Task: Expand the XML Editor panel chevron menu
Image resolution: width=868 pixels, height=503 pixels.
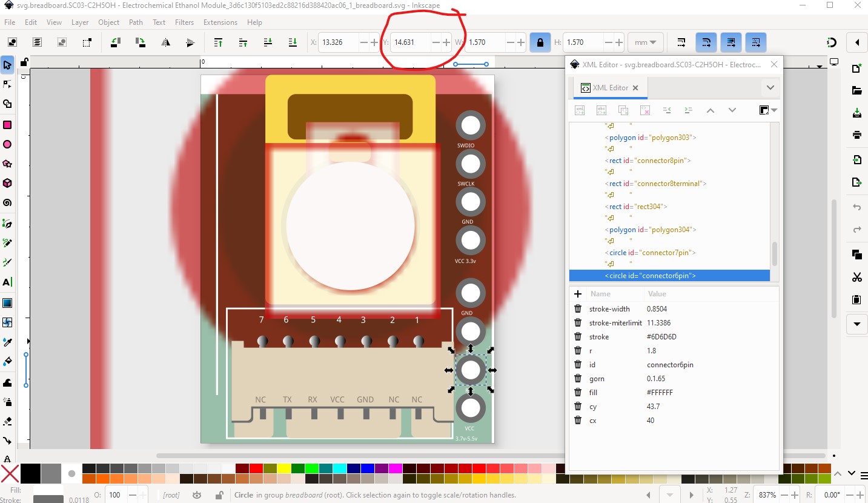Action: click(x=770, y=88)
